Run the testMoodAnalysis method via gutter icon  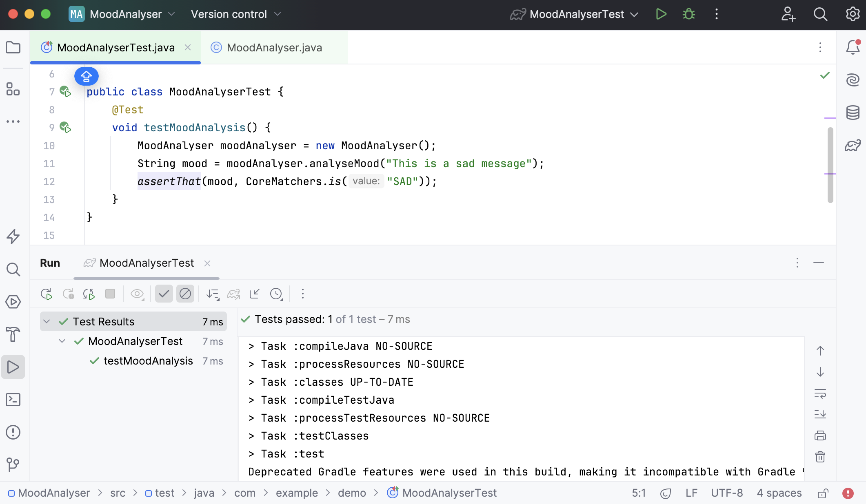click(66, 127)
